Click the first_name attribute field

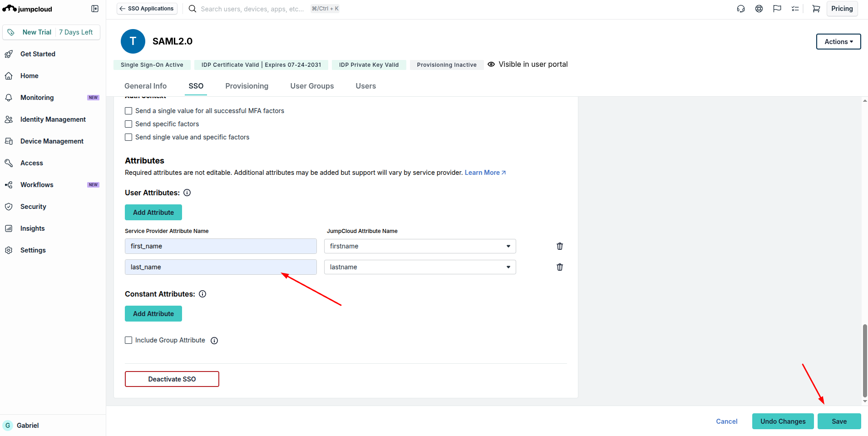221,246
